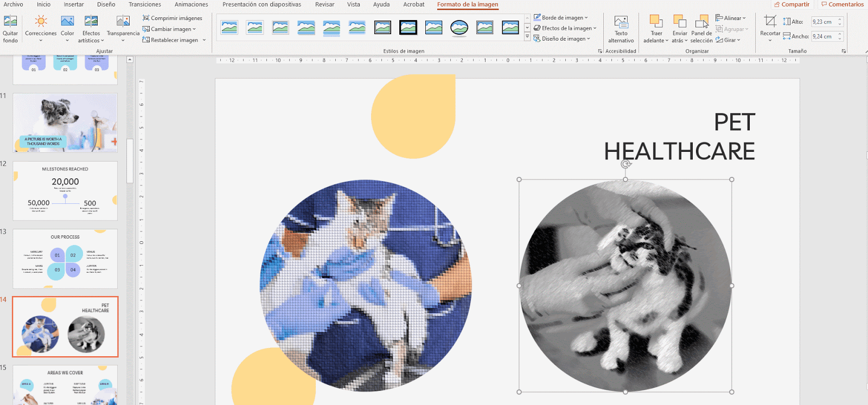
Task: Expand the picture styles gallery
Action: [527, 37]
